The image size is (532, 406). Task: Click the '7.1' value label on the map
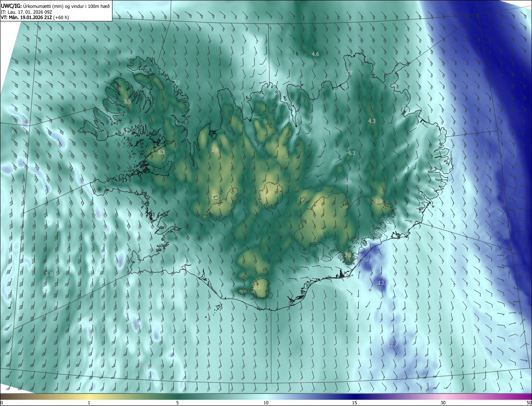[x=177, y=83]
